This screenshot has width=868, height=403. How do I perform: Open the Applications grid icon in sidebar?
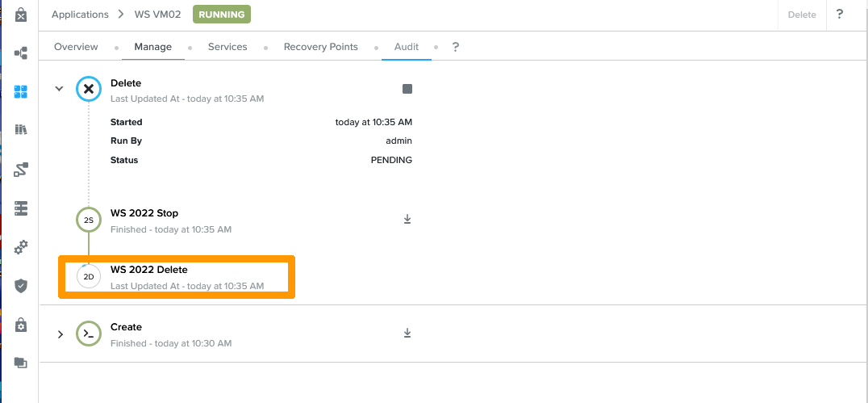click(x=21, y=91)
